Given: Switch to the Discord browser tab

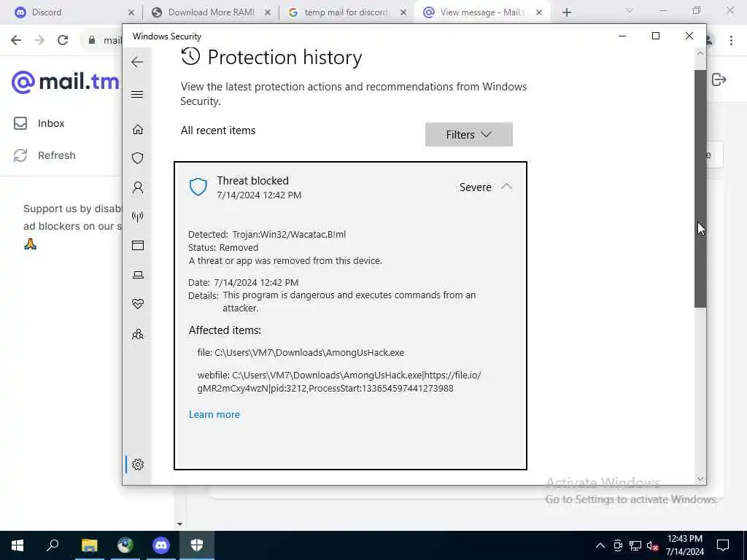Looking at the screenshot, I should (x=74, y=12).
